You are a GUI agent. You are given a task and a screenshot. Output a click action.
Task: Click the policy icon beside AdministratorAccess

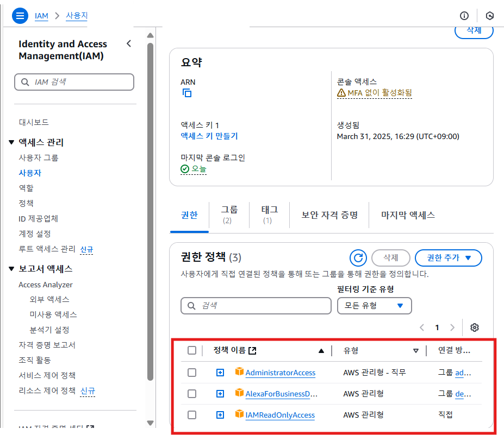[239, 371]
